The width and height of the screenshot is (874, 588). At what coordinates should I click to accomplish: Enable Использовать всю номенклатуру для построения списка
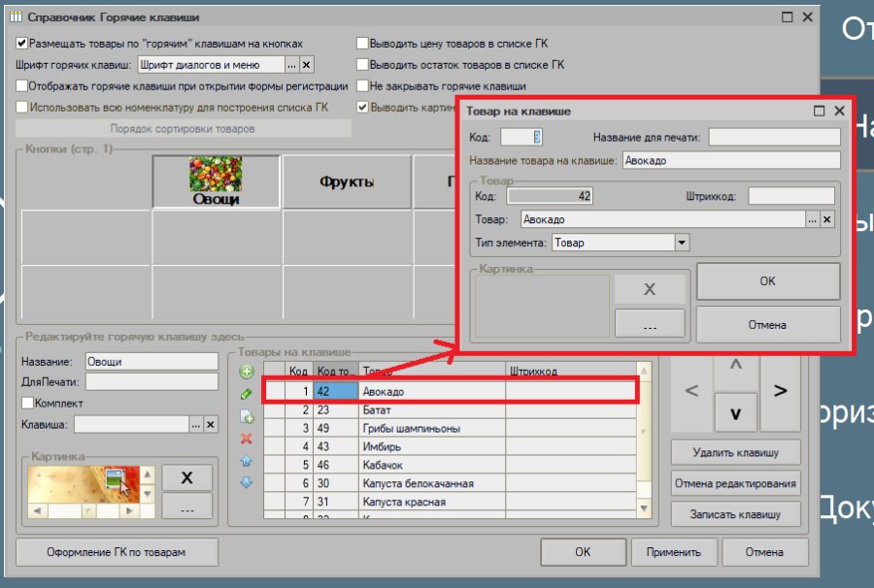(x=21, y=108)
